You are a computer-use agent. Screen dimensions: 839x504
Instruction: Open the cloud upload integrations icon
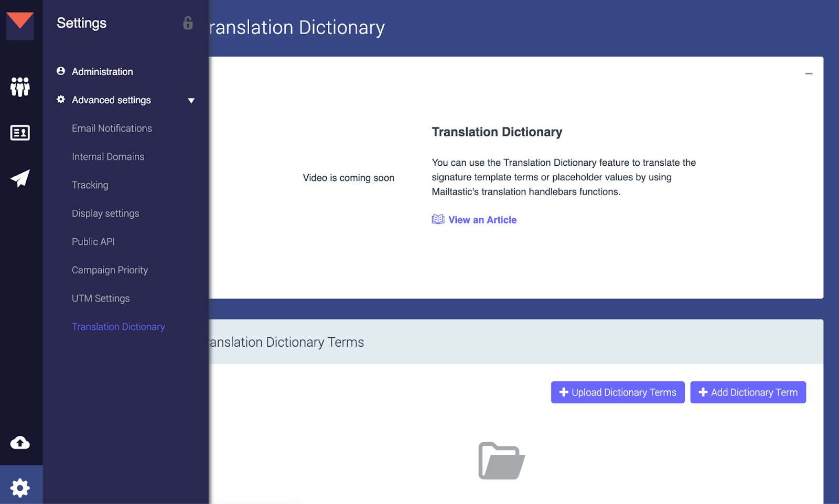[20, 443]
